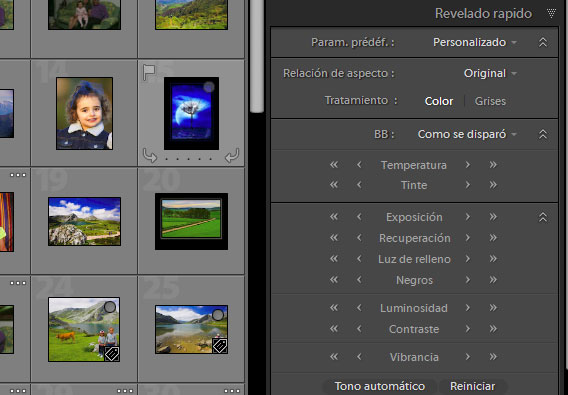Collapse the Revelado rapido panel header

click(551, 14)
